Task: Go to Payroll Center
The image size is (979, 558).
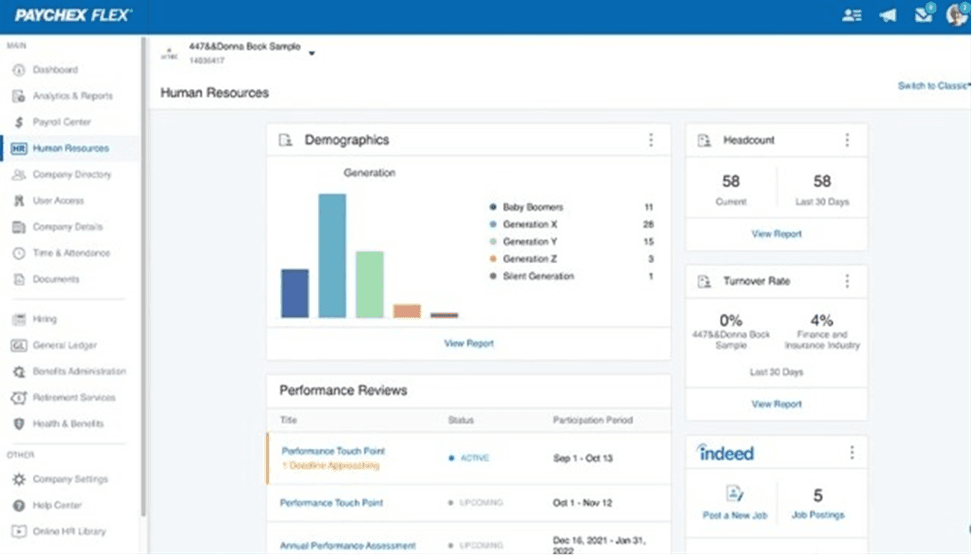Action: click(62, 122)
